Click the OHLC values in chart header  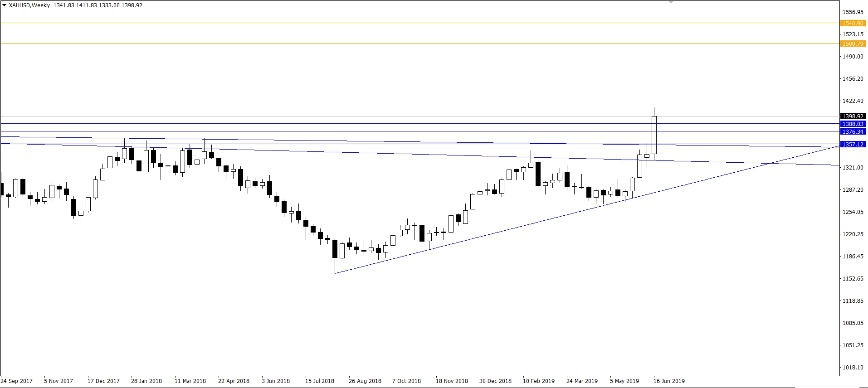[98, 5]
